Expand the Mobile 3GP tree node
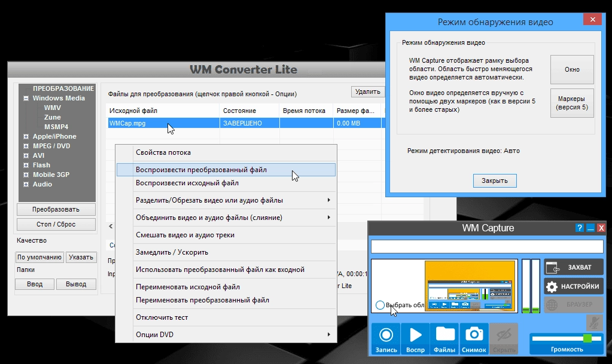 26,175
